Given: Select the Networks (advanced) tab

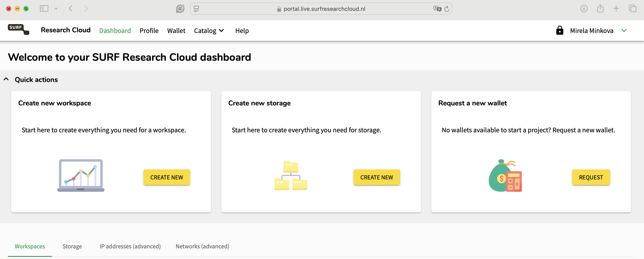Looking at the screenshot, I should [x=202, y=246].
